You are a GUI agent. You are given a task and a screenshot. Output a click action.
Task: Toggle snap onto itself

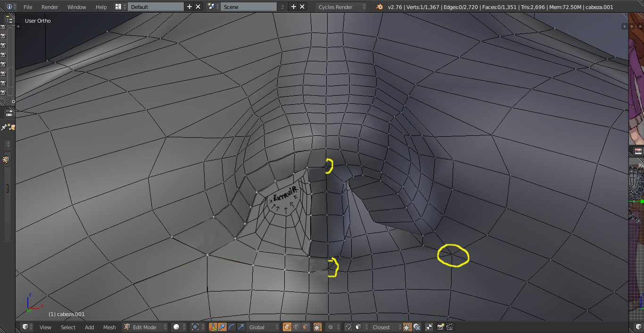pyautogui.click(x=407, y=327)
